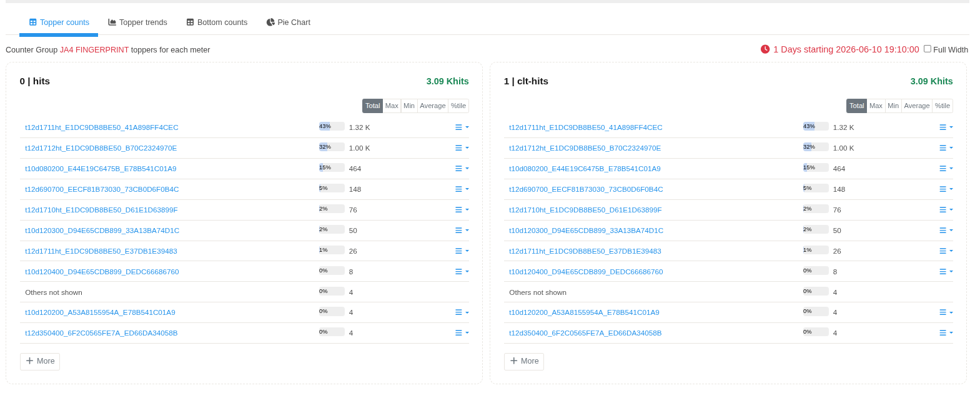Open t12d1711ht_E1DC9DB8BE50_41A898FF4CEC link in hits panel

pyautogui.click(x=102, y=127)
